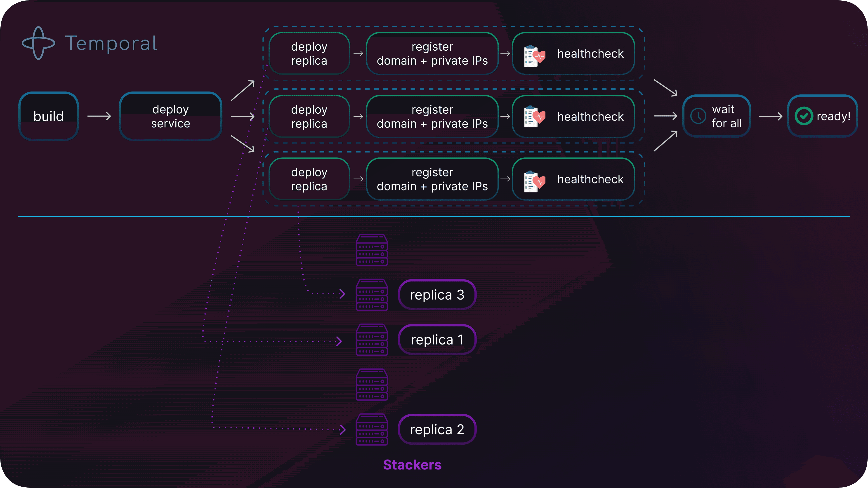868x488 pixels.
Task: Click the replica 3 label
Action: click(x=437, y=295)
